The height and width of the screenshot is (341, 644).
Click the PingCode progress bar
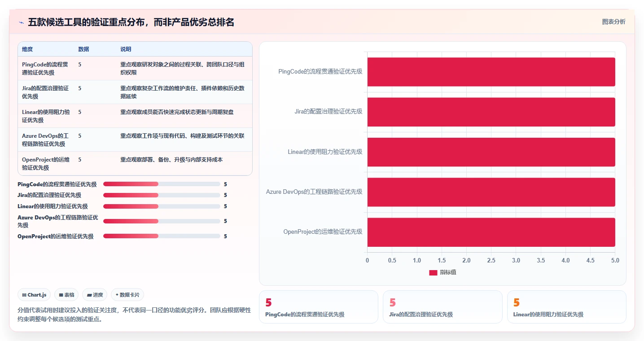point(162,184)
